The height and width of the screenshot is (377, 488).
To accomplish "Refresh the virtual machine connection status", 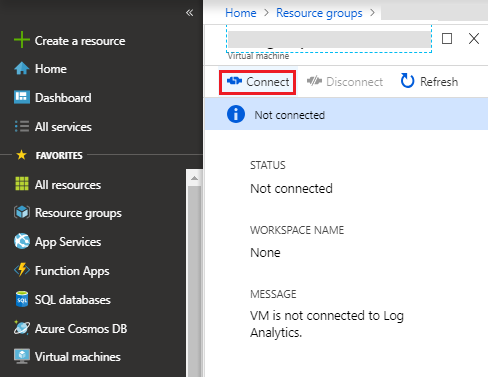I will pos(429,81).
